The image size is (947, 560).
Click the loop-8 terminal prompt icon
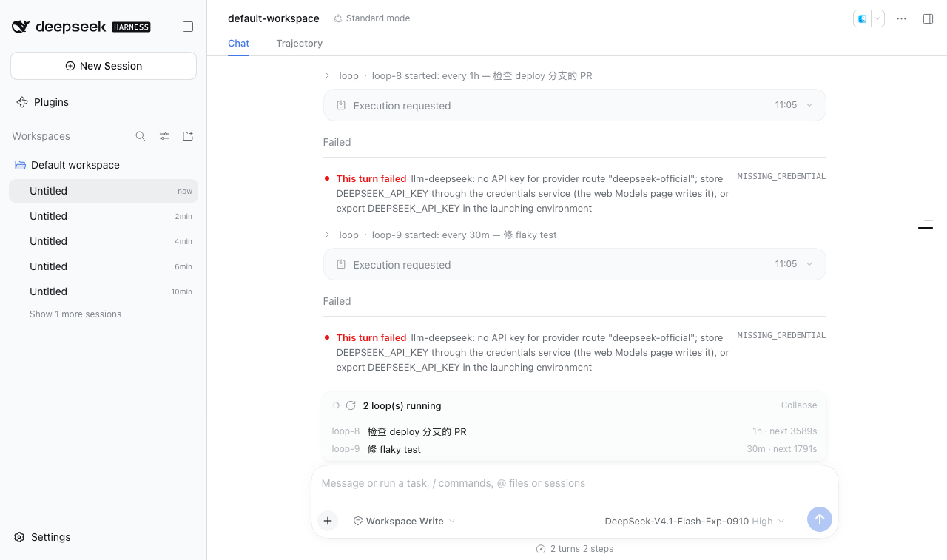tap(328, 75)
